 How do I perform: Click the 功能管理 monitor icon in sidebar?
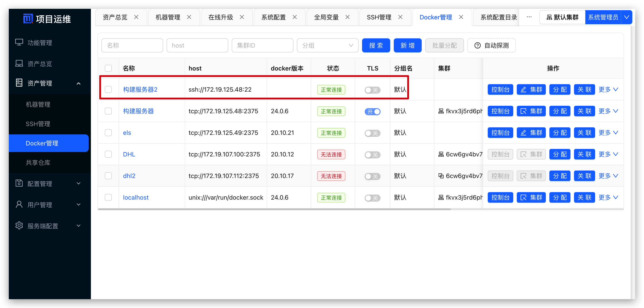[19, 42]
